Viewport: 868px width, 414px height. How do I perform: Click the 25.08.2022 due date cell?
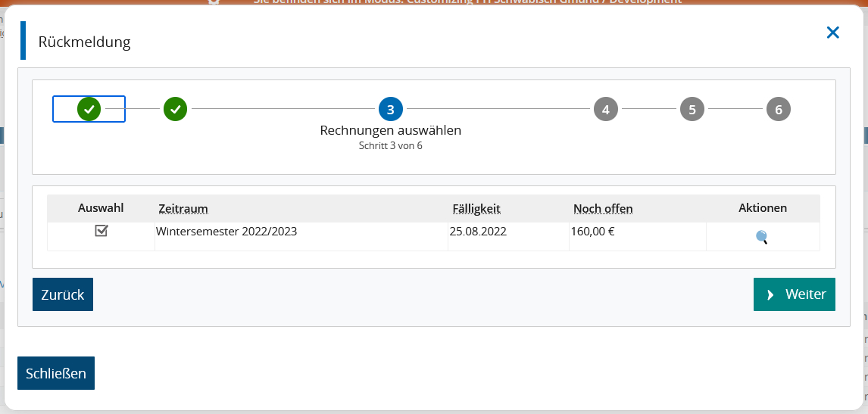pyautogui.click(x=478, y=232)
